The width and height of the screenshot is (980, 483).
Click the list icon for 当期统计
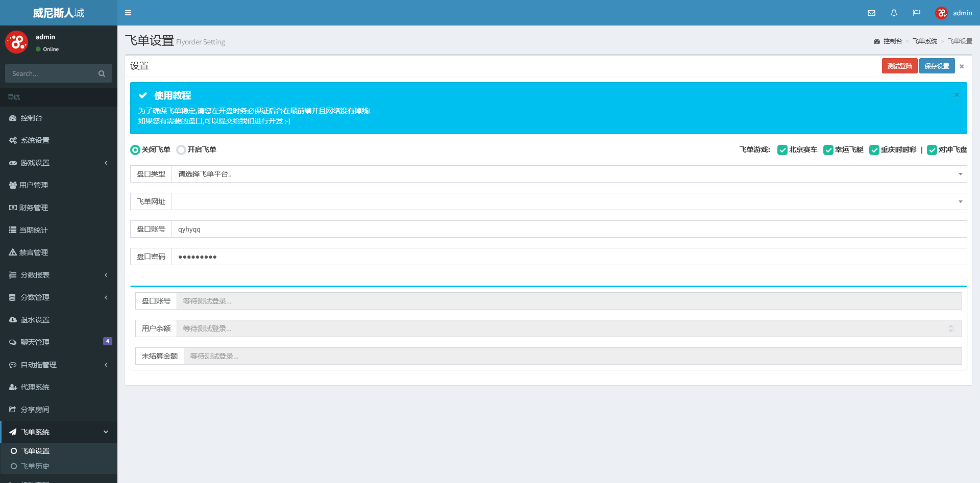[x=13, y=230]
